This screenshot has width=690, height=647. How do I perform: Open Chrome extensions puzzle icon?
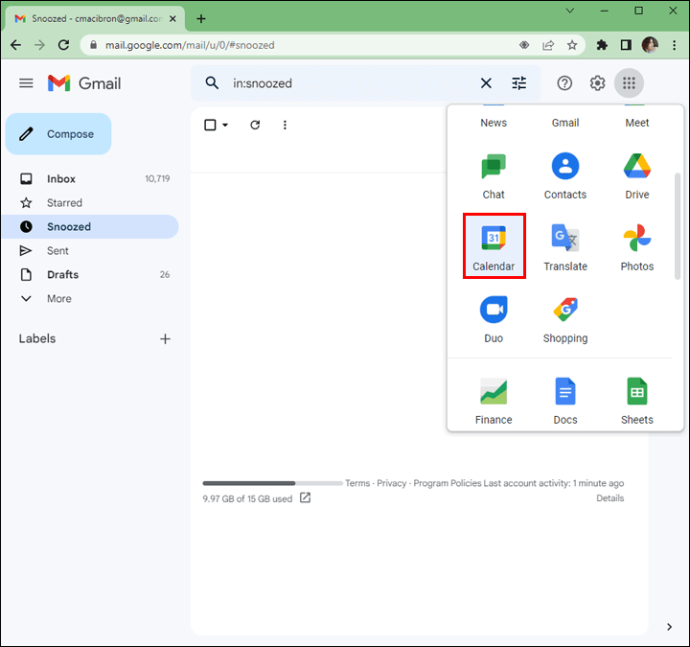coord(602,45)
